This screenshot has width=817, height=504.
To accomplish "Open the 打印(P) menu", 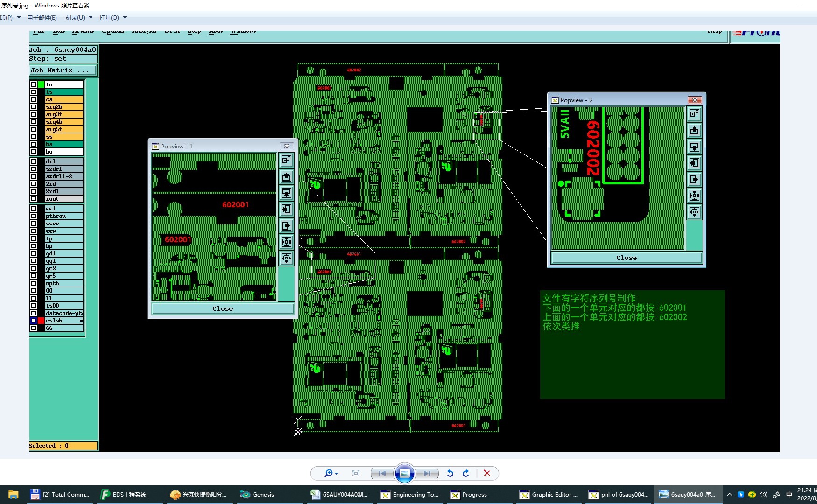I will point(7,17).
